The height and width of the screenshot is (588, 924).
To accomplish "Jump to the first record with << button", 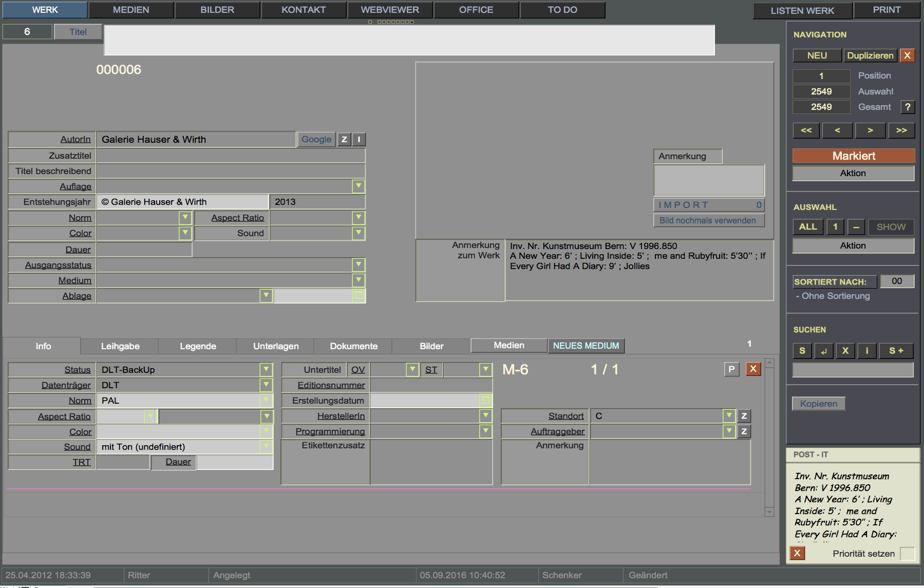I will pos(806,130).
